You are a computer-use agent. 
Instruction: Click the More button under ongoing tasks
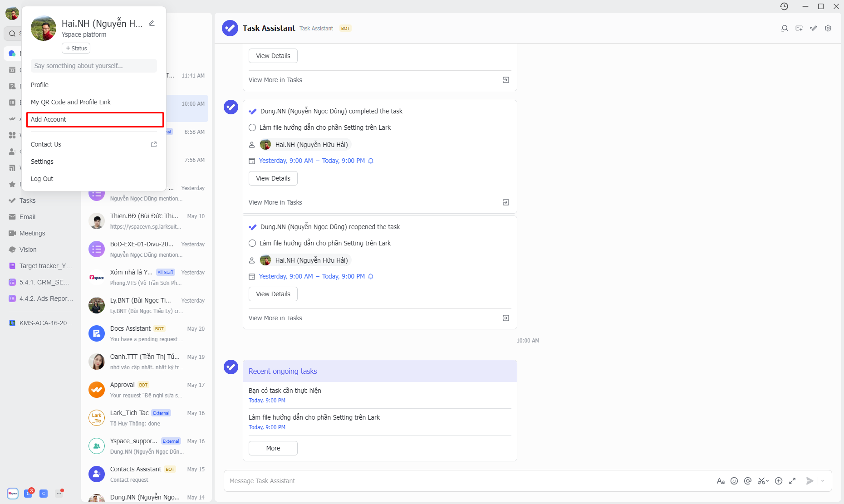273,448
